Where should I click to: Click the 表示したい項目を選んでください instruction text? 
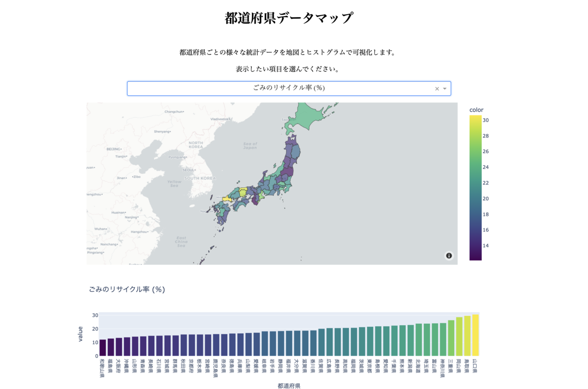(288, 69)
